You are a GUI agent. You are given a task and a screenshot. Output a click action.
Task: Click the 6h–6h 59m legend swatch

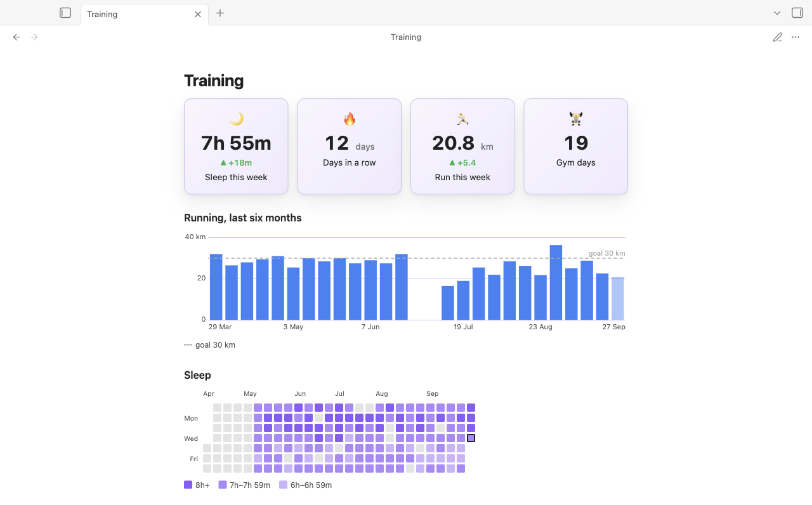(284, 485)
